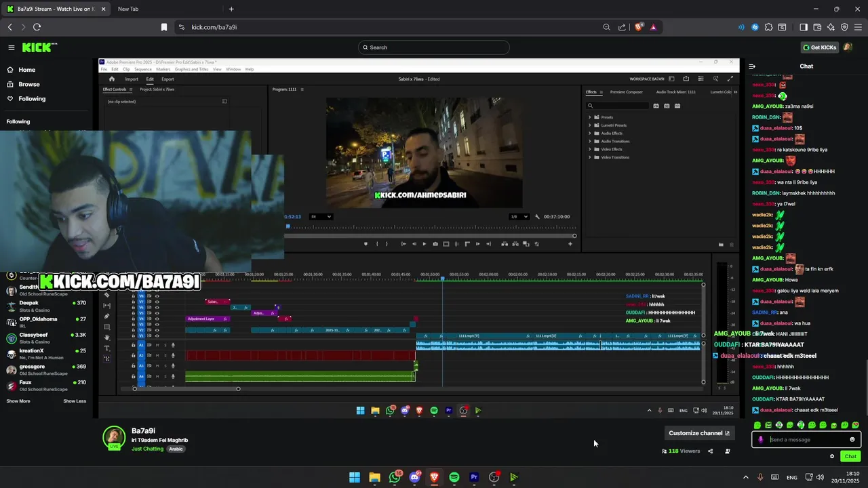The width and height of the screenshot is (868, 488).
Task: Click the Kick search field
Action: pos(434,47)
